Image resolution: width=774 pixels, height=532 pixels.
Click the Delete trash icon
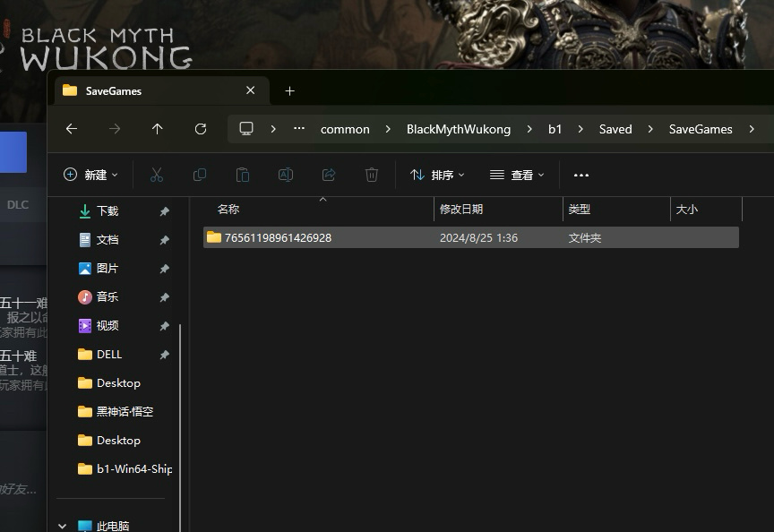pyautogui.click(x=371, y=175)
